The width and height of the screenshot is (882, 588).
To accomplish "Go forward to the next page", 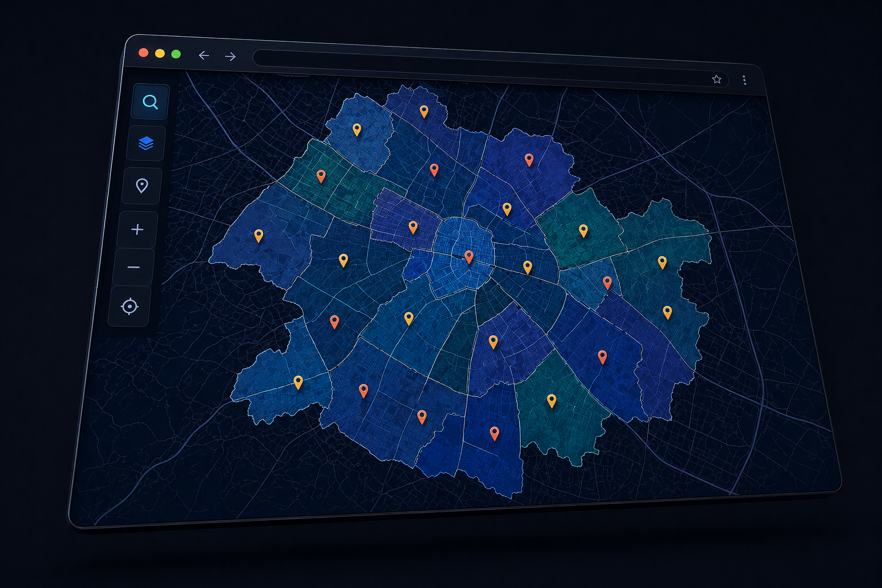I will (x=230, y=56).
